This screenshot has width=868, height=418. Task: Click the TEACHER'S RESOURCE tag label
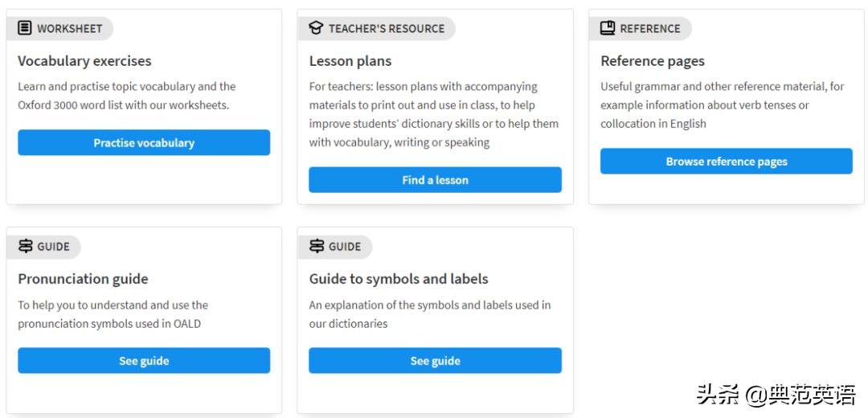tap(386, 29)
